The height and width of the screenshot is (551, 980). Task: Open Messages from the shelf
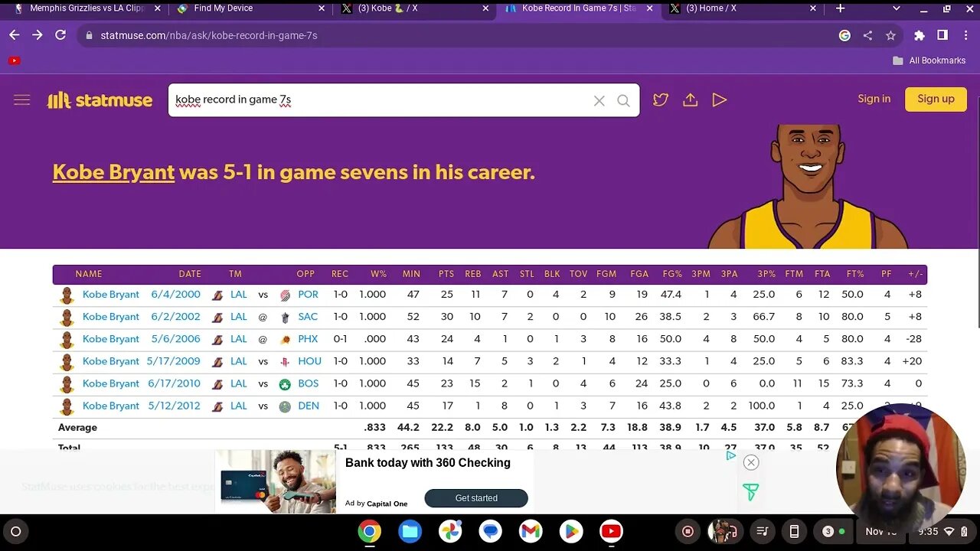[490, 531]
